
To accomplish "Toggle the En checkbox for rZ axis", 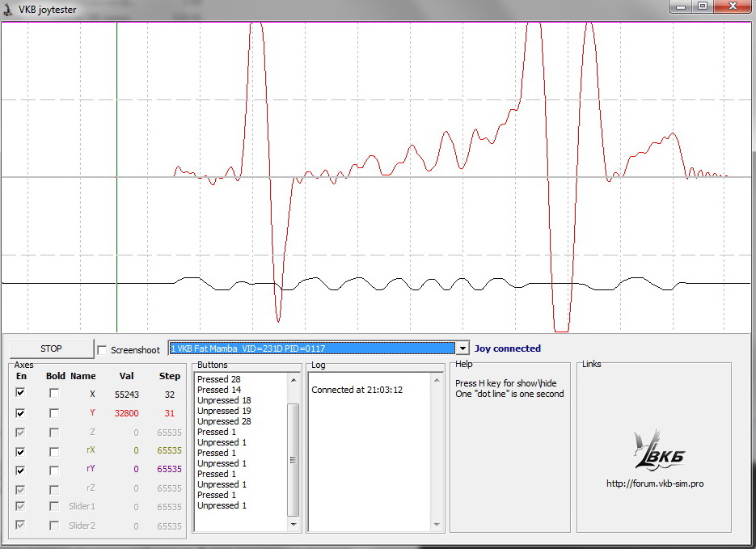I will [x=20, y=489].
